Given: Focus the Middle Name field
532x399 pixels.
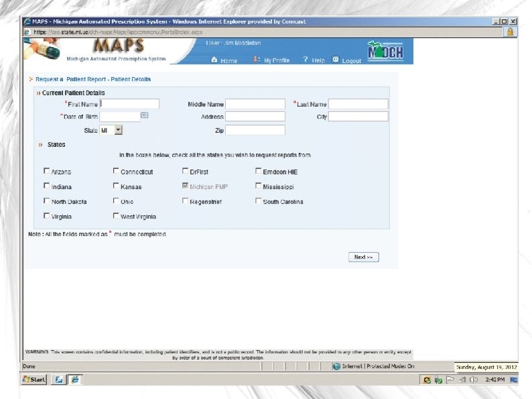Looking at the screenshot, I should 255,104.
